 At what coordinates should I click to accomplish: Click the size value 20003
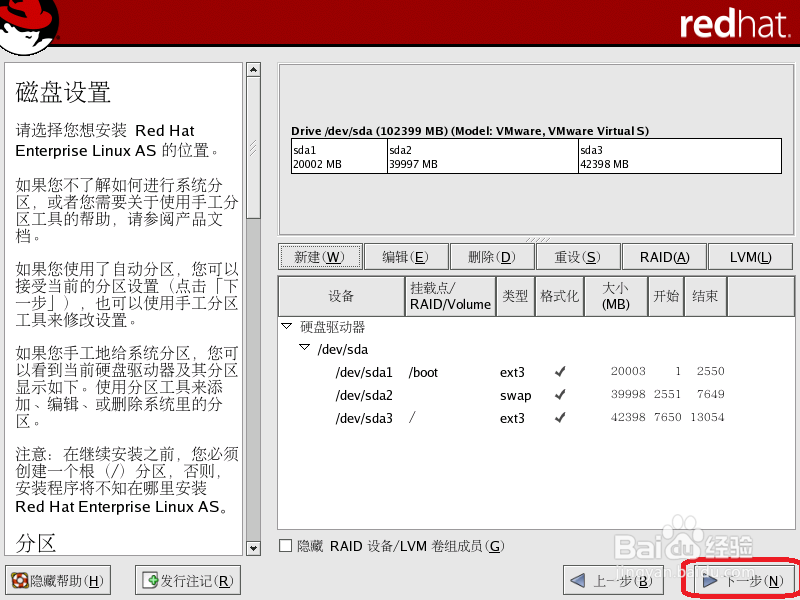(628, 371)
